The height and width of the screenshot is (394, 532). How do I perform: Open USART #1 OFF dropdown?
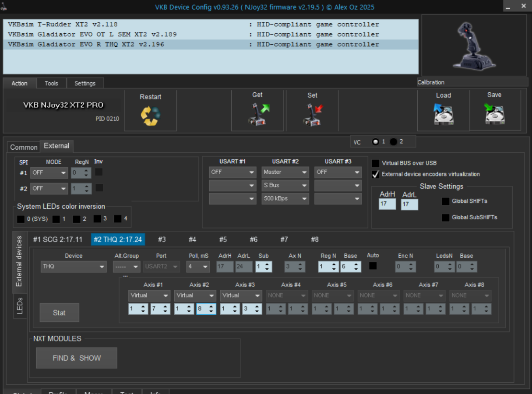233,172
